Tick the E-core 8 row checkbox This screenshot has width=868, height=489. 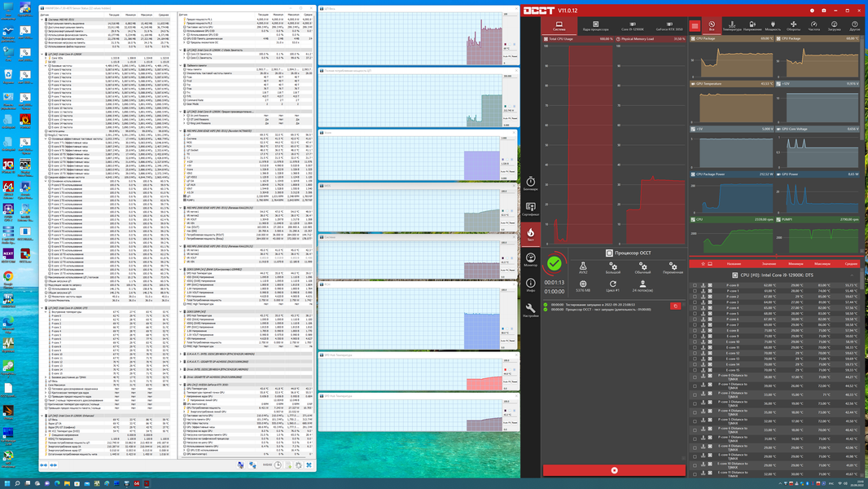pos(695,331)
